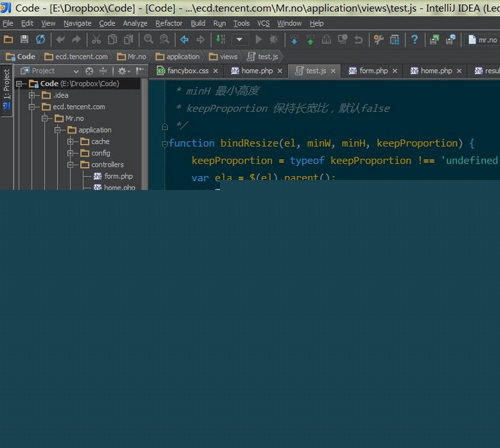Screen dimensions: 500x448
Task: Click the VCS Commit Changes icon
Action: pyautogui.click(x=310, y=39)
